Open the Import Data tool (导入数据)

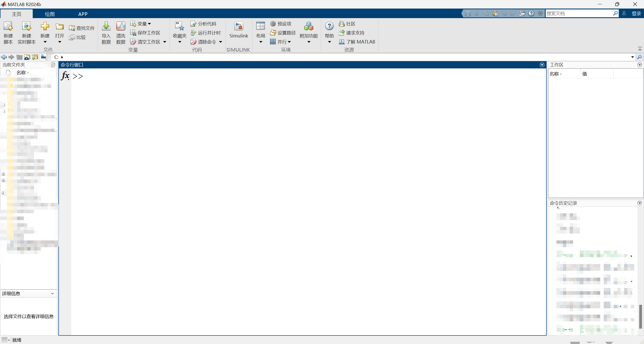(x=106, y=26)
